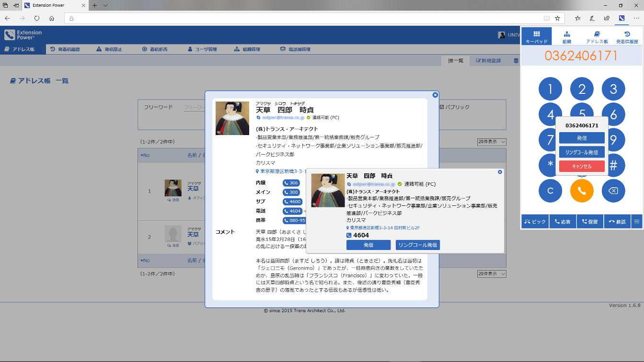Viewport: 644px width, 362px height.
Task: Open 新規登録 to register a new contact
Action: [488, 60]
